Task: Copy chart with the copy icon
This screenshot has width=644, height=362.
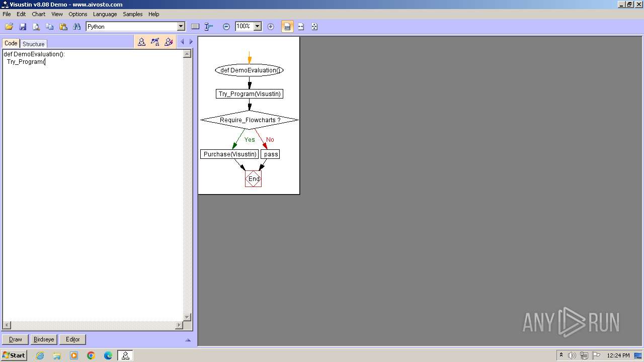Action: [50, 27]
